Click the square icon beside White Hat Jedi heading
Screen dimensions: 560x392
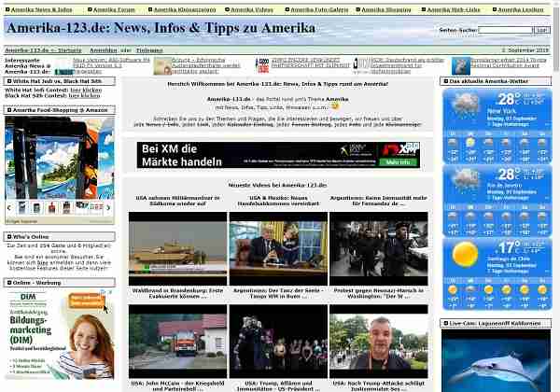point(9,81)
